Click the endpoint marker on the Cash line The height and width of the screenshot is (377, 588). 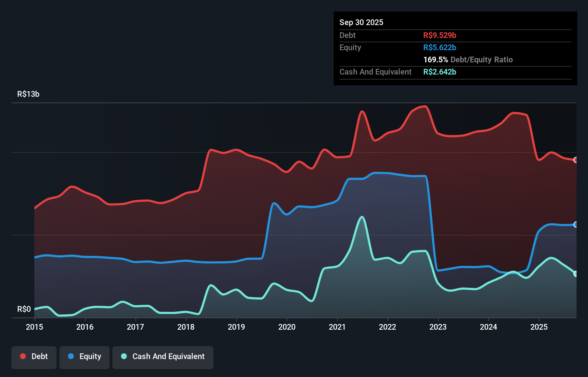pos(575,274)
